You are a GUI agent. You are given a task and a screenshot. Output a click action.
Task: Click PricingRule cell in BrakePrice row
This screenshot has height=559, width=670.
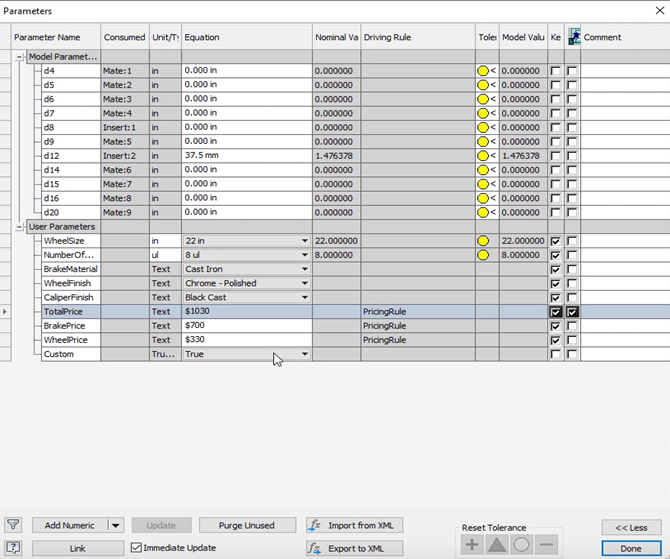click(418, 326)
